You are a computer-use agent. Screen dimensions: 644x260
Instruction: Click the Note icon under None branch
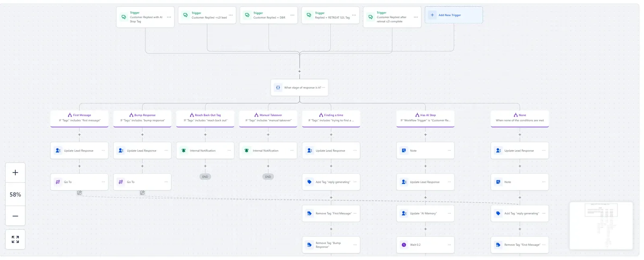498,182
